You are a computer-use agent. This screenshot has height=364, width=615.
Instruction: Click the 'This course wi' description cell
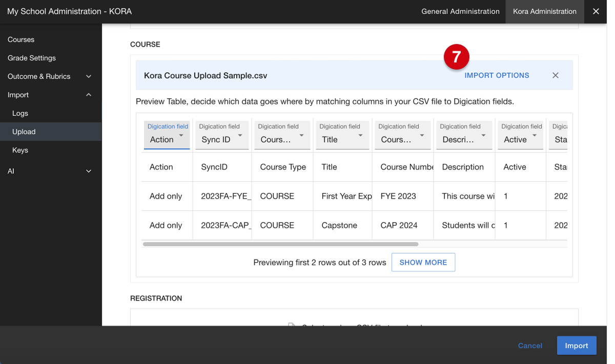pyautogui.click(x=464, y=196)
